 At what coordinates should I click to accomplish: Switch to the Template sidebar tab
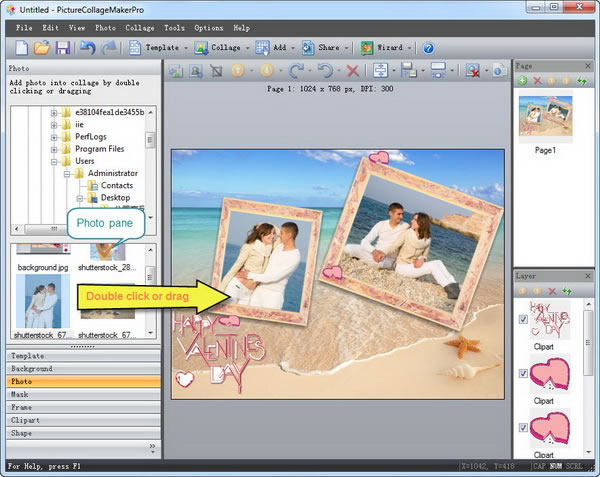[83, 356]
